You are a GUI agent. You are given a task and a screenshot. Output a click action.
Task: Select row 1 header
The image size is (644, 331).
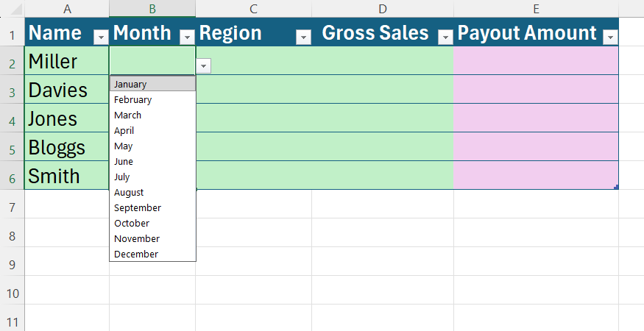pyautogui.click(x=13, y=32)
